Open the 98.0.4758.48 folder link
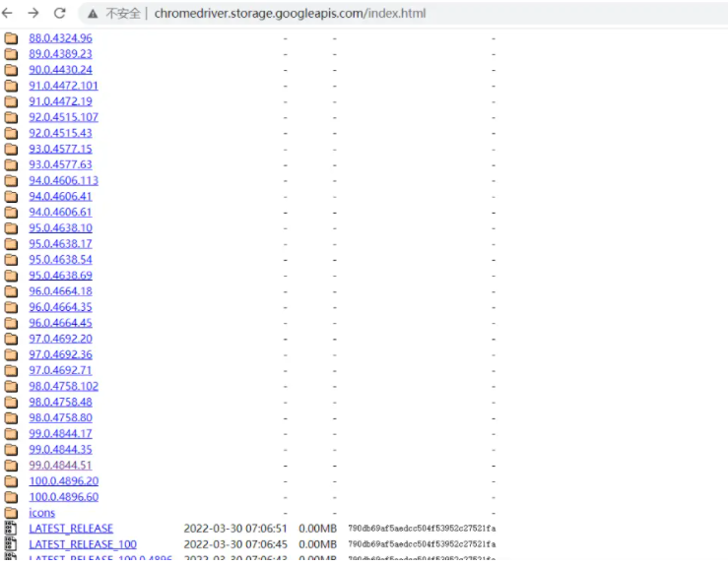The image size is (728, 566). tap(60, 402)
